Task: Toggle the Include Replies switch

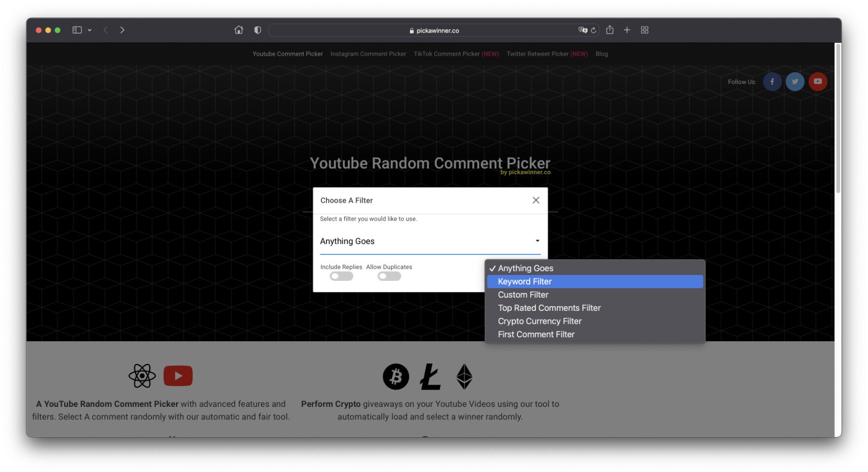Action: click(x=341, y=277)
